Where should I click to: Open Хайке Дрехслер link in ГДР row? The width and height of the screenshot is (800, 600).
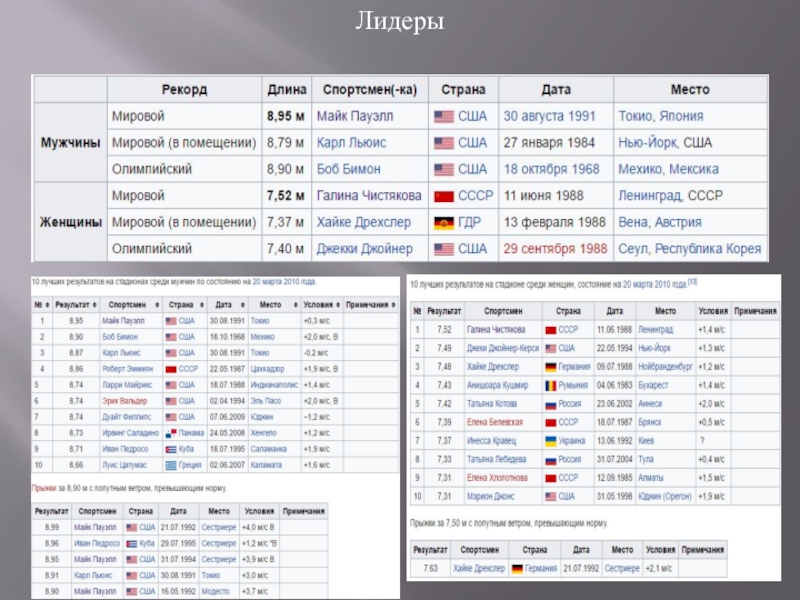click(x=363, y=222)
